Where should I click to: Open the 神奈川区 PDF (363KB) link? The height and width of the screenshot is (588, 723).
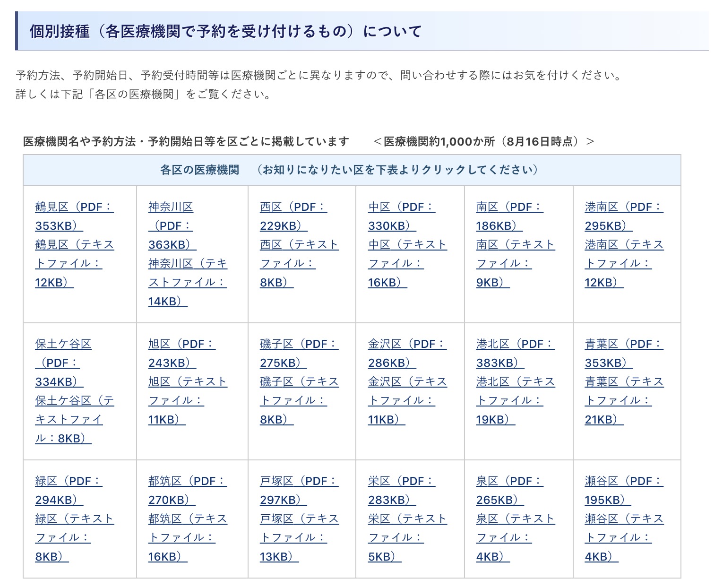(x=172, y=226)
